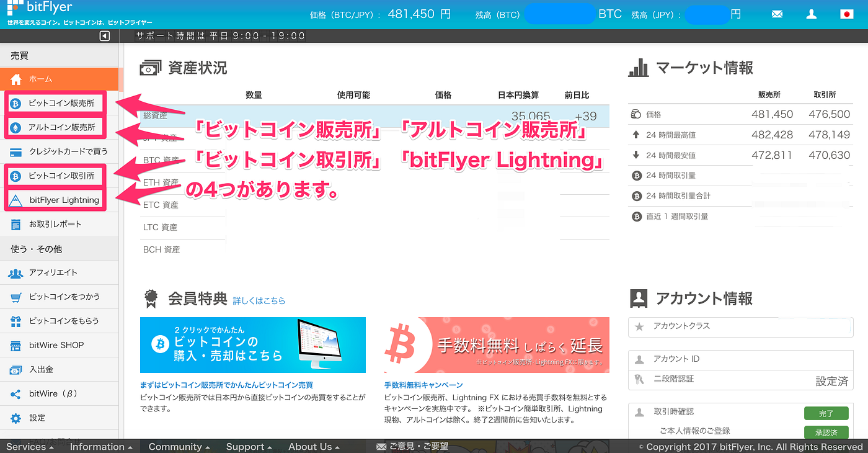Click ETC 資産 row

[x=374, y=205]
